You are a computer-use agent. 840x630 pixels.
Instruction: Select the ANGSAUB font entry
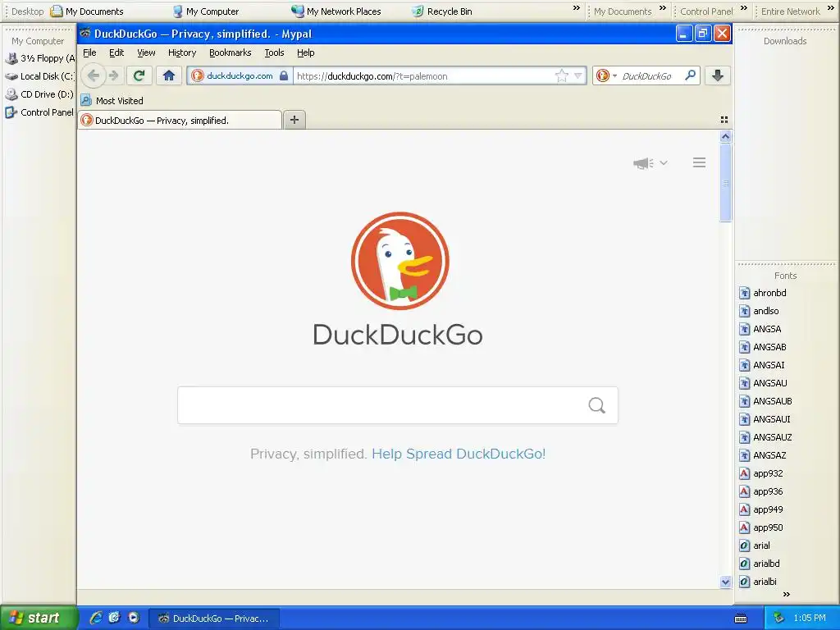click(765, 400)
